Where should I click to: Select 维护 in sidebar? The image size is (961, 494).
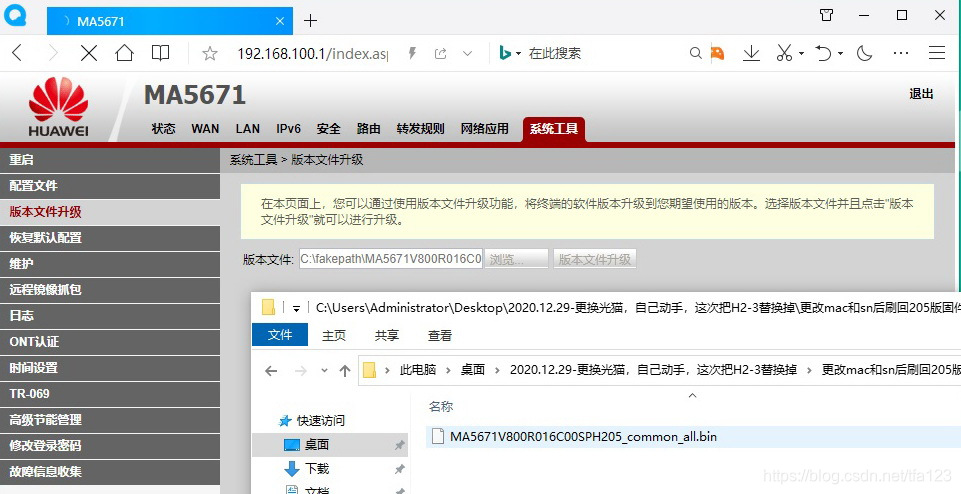coord(110,264)
